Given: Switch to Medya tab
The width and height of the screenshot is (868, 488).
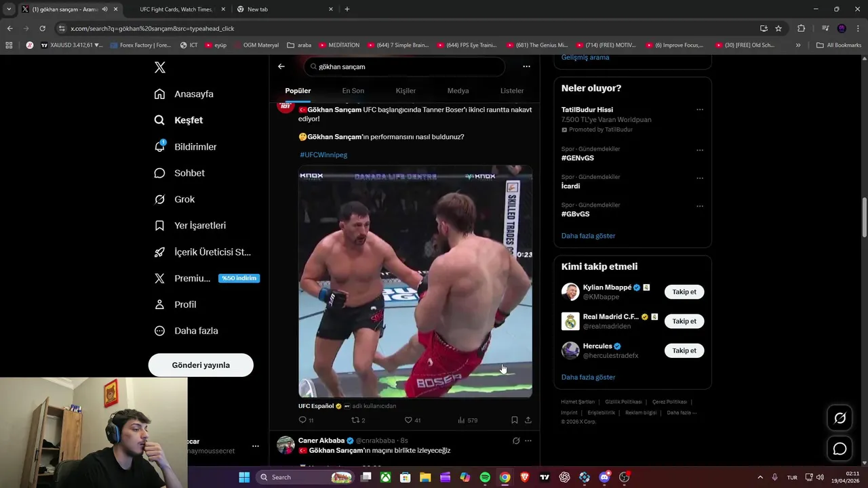Looking at the screenshot, I should [458, 91].
